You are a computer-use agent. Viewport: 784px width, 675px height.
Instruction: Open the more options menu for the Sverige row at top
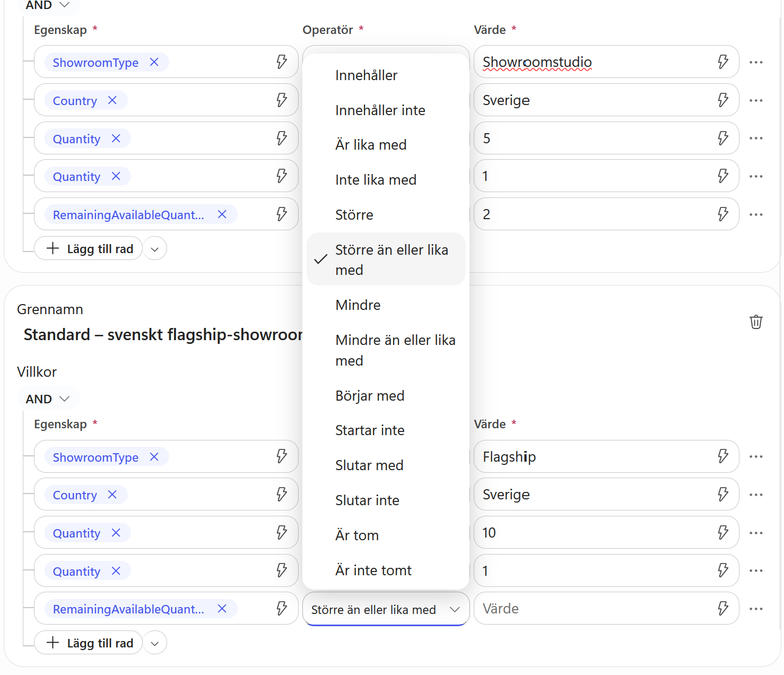pyautogui.click(x=756, y=100)
